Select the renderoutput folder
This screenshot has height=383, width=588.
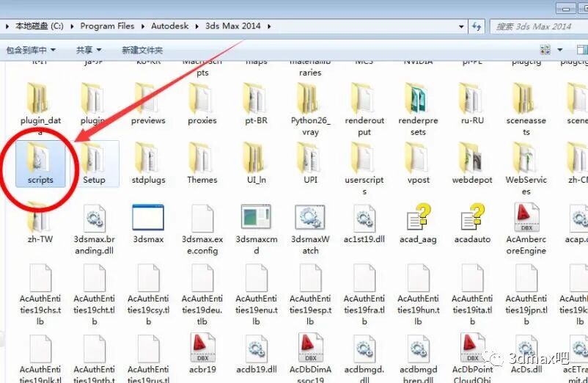(x=364, y=109)
